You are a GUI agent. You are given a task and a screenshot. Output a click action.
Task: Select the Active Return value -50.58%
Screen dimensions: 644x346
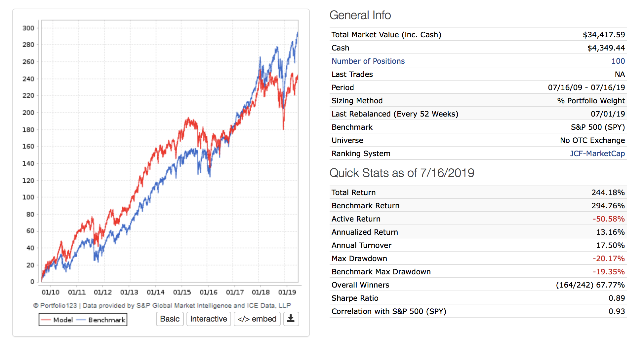[608, 219]
